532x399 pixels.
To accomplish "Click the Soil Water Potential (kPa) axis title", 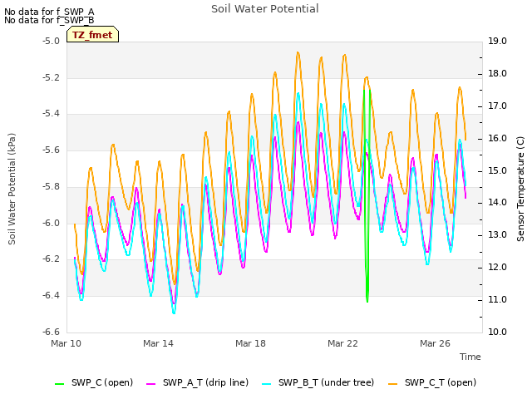I will pos(12,189).
